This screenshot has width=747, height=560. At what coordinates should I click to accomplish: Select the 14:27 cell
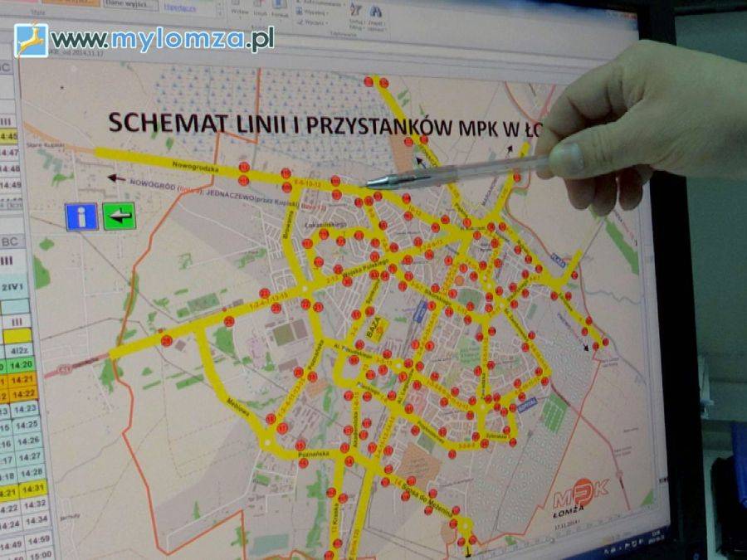(30, 456)
